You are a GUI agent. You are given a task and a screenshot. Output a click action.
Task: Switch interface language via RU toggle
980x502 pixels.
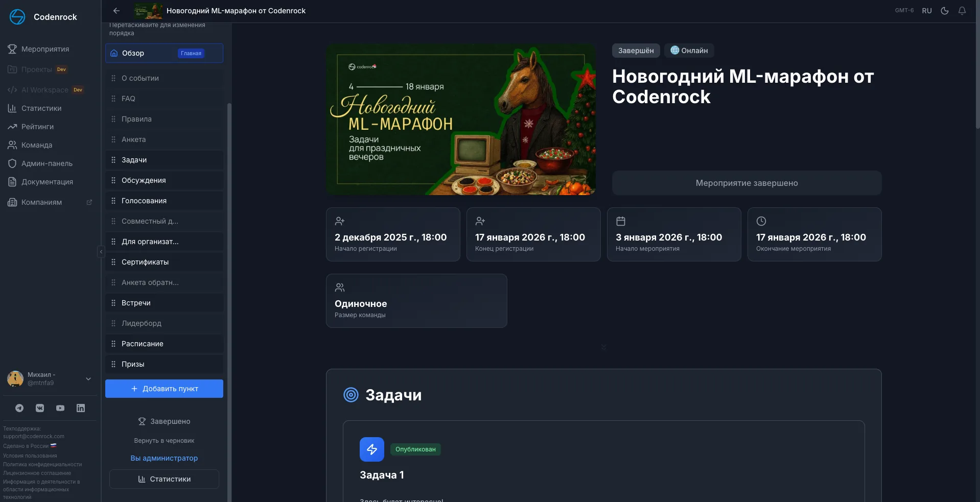926,10
